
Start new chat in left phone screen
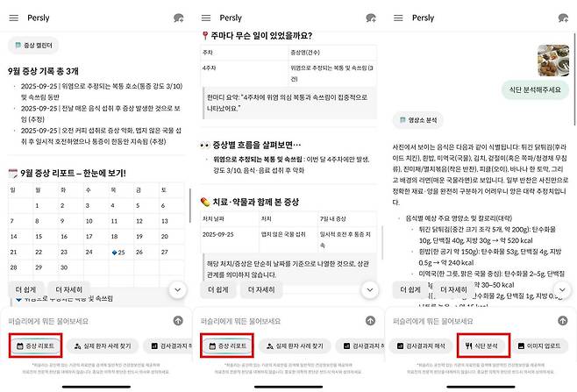click(179, 18)
